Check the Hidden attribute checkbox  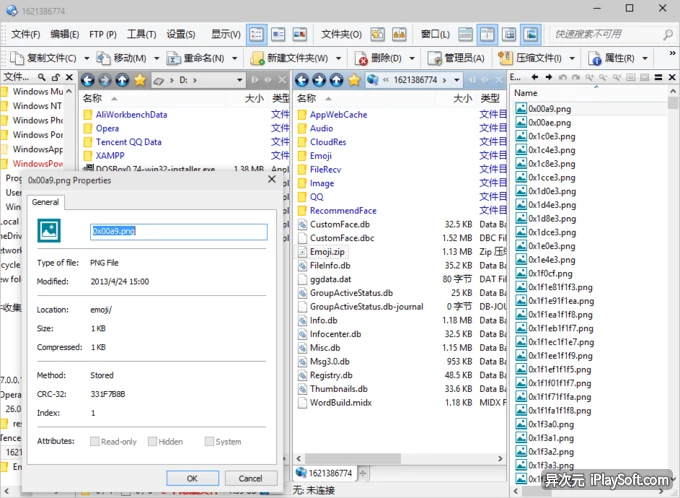click(x=153, y=441)
